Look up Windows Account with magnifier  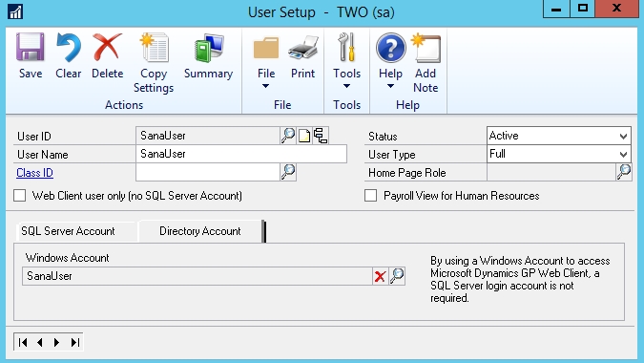pos(397,276)
